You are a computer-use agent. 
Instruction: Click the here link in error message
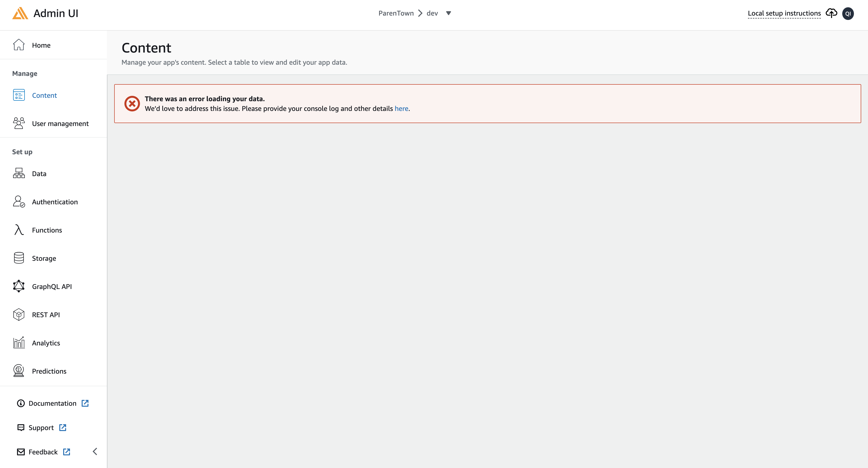401,108
